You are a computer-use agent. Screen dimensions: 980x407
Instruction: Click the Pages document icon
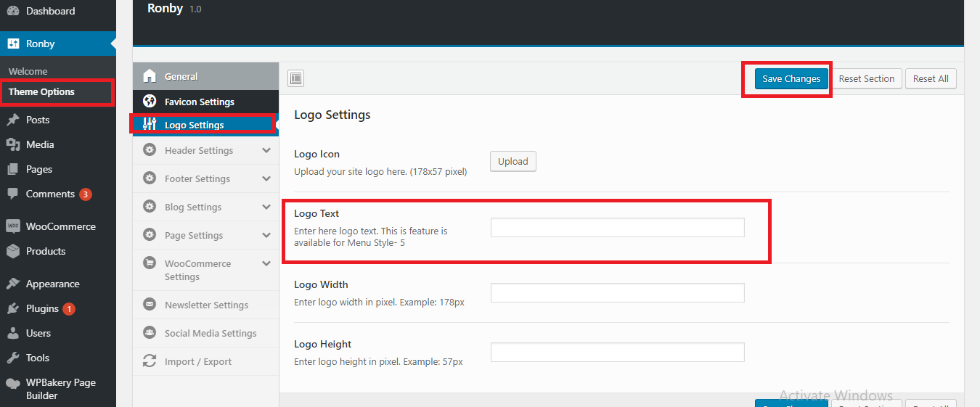click(x=13, y=169)
